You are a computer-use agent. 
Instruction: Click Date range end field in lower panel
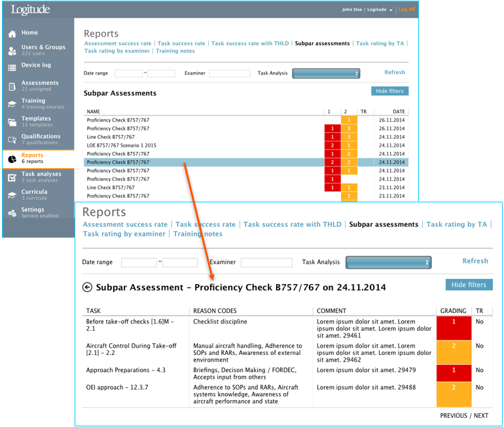click(180, 263)
